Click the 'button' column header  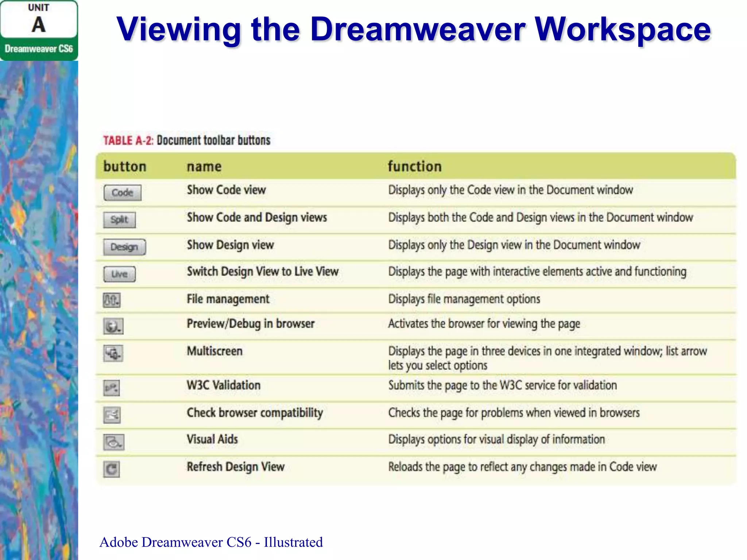[125, 166]
